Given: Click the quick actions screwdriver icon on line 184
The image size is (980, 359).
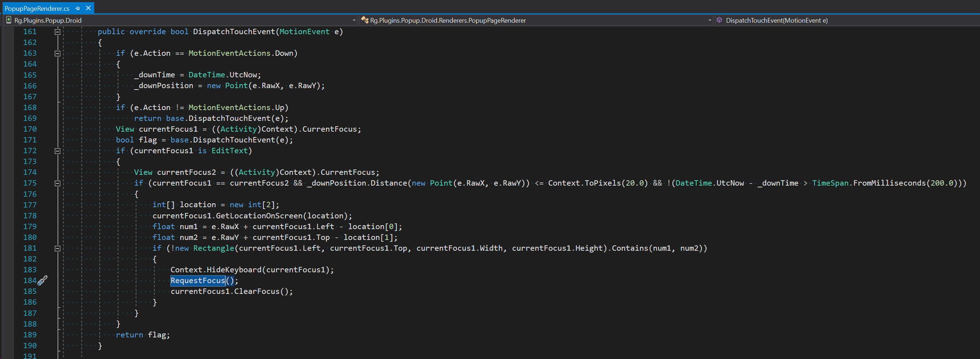Looking at the screenshot, I should coord(42,280).
